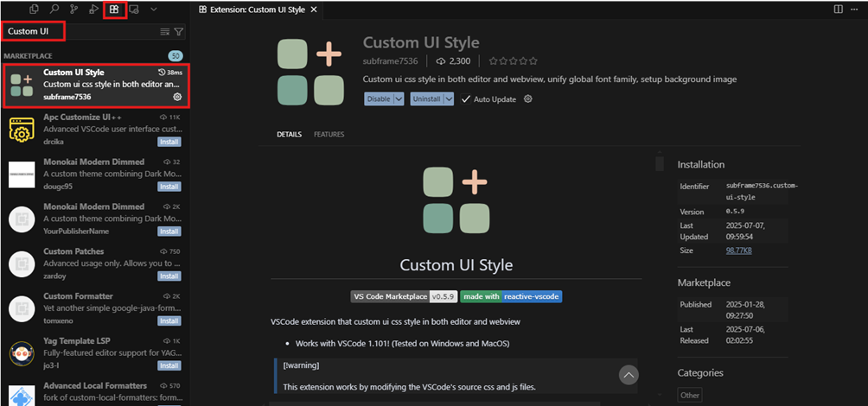Screen dimensions: 868x406
Task: Click the made with reactive-vscode badge
Action: 511,296
